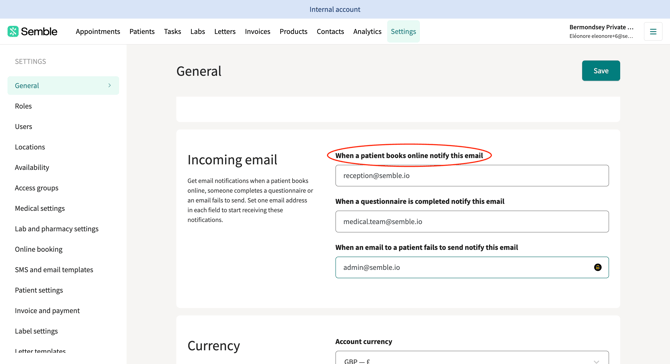This screenshot has height=364, width=670.
Task: Open the Account currency dropdown
Action: 472,358
